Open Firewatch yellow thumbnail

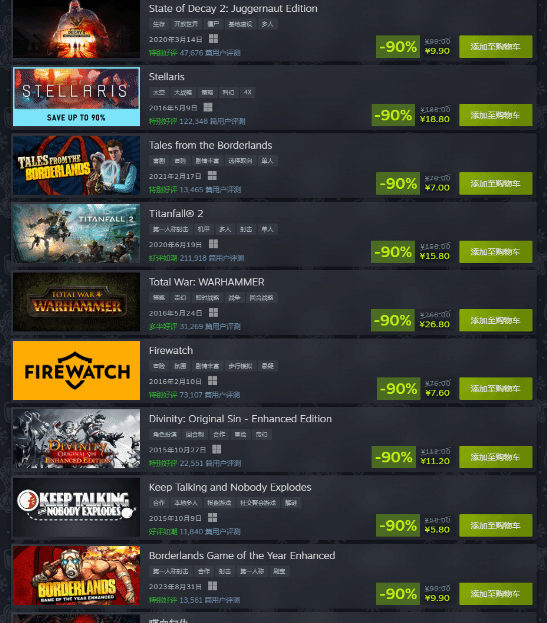pos(76,370)
